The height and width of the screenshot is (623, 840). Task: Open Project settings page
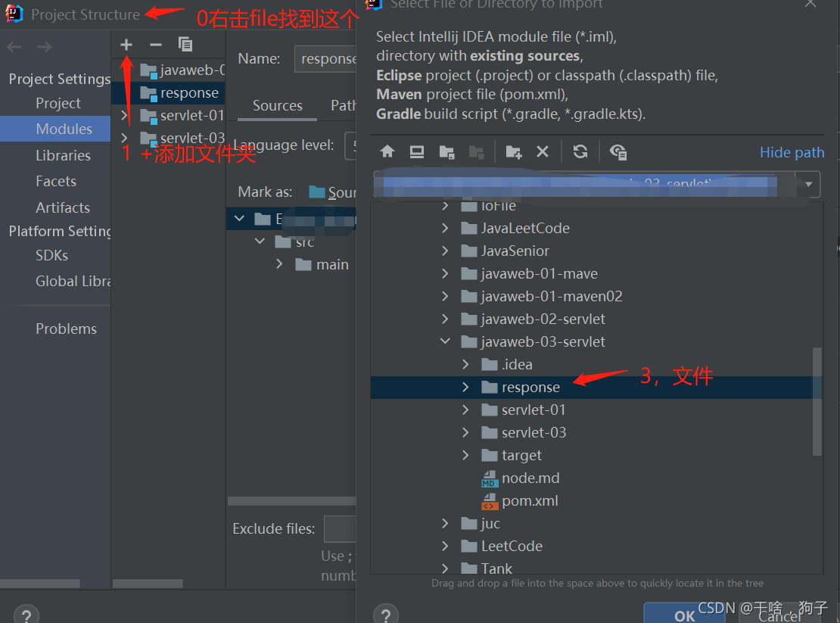58,103
